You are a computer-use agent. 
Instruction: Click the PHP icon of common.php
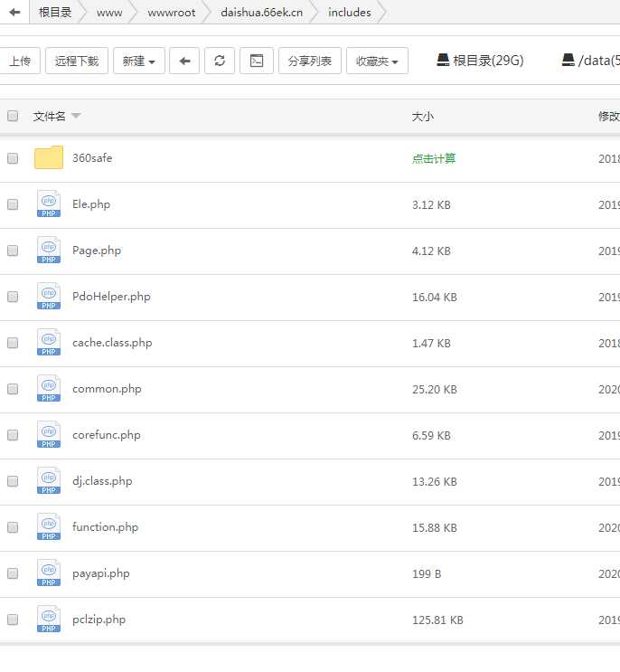(49, 389)
